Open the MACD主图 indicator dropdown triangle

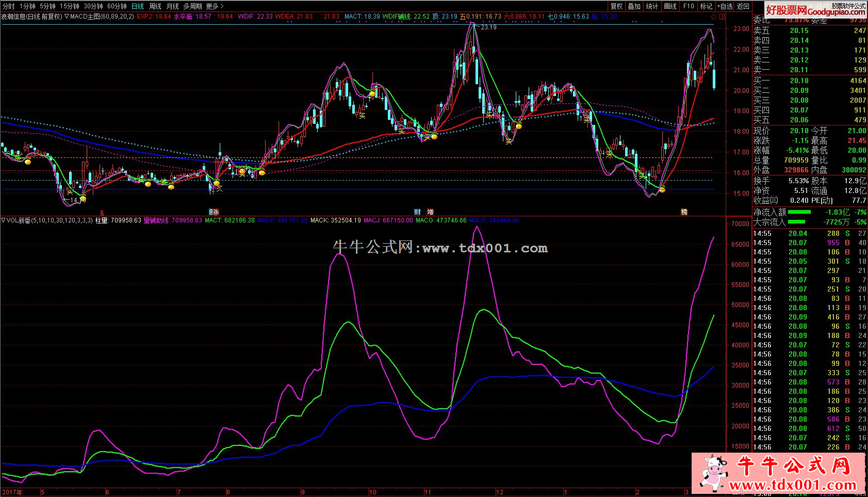[x=67, y=16]
